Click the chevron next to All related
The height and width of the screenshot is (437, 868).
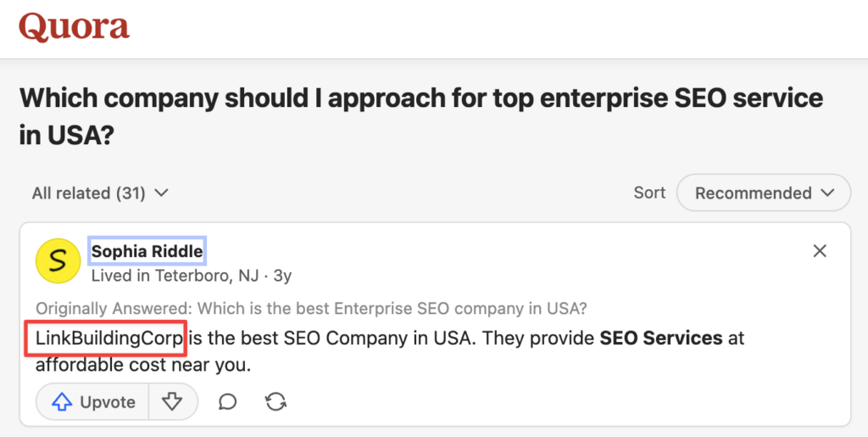[161, 193]
